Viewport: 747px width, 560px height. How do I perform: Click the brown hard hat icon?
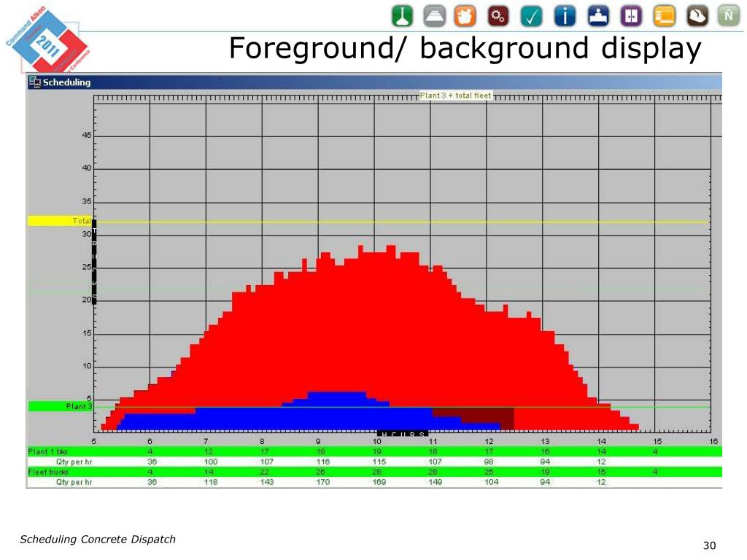697,15
